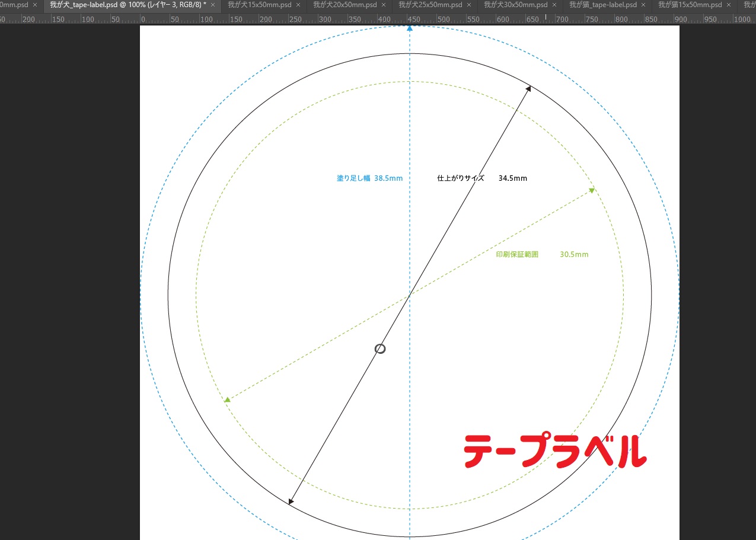Switch to the 我が犬15x50mm.psd tab

[259, 5]
